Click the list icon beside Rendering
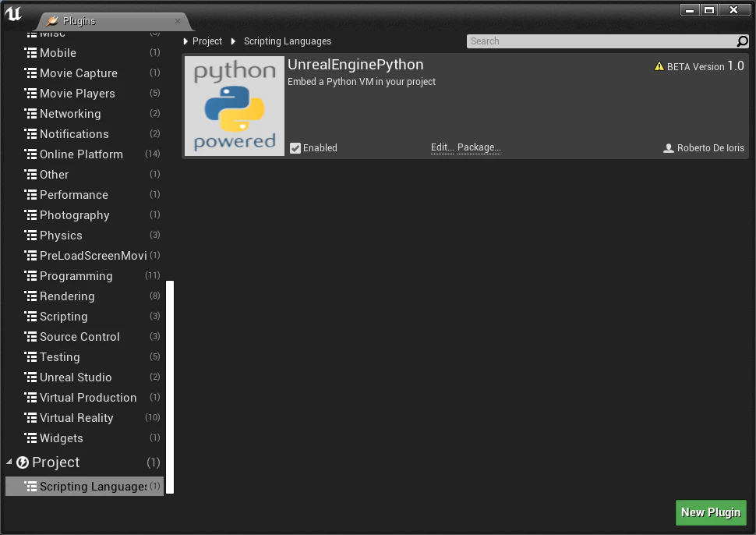 (x=31, y=296)
